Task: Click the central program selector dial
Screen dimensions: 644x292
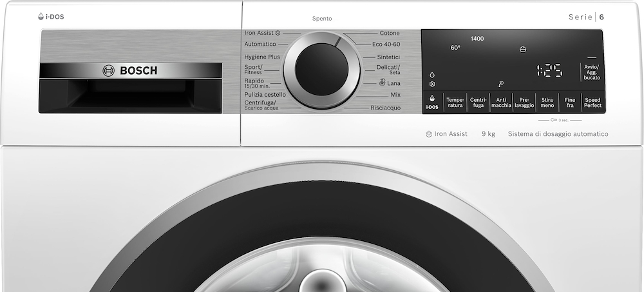Action: pos(321,71)
